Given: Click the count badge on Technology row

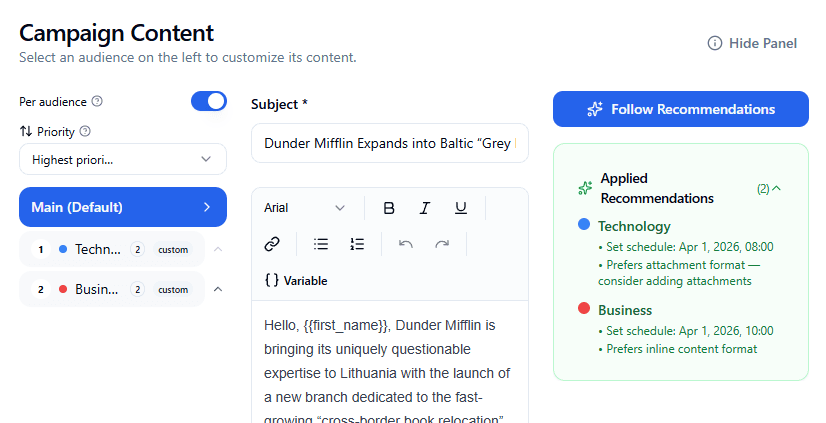Looking at the screenshot, I should point(137,249).
